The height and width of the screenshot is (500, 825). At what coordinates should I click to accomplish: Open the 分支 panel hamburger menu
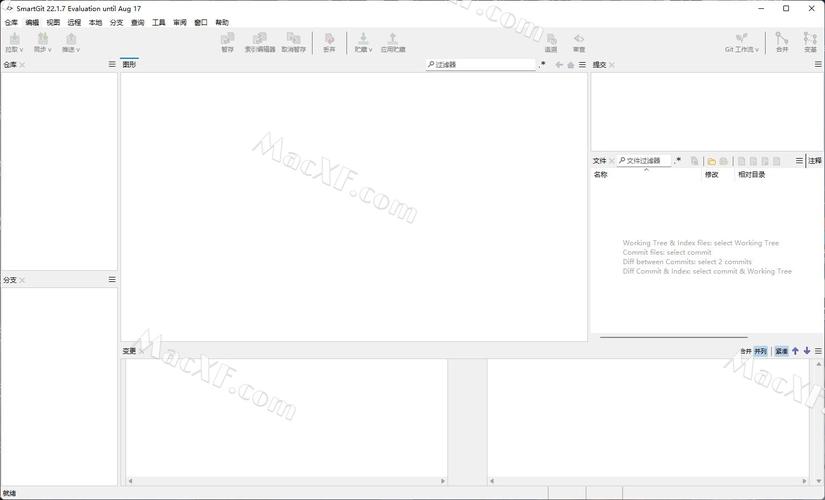pyautogui.click(x=112, y=279)
